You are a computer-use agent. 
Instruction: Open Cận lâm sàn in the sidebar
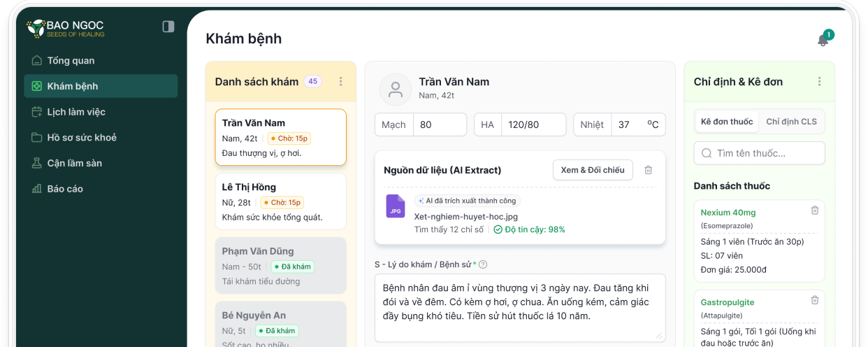(101, 163)
